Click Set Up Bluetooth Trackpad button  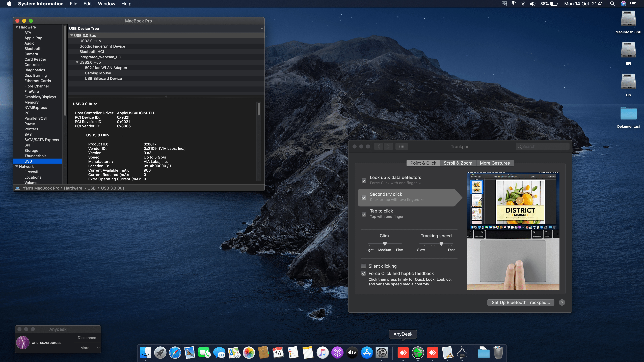point(521,302)
